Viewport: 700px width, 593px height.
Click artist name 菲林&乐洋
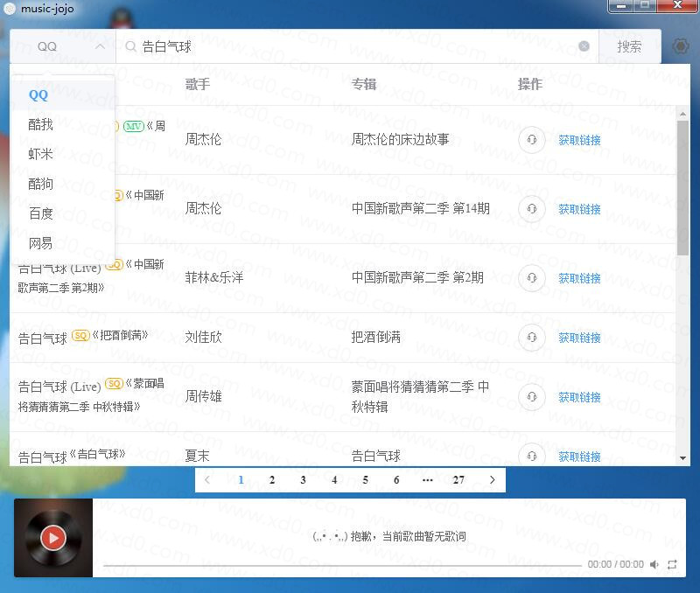(x=214, y=277)
